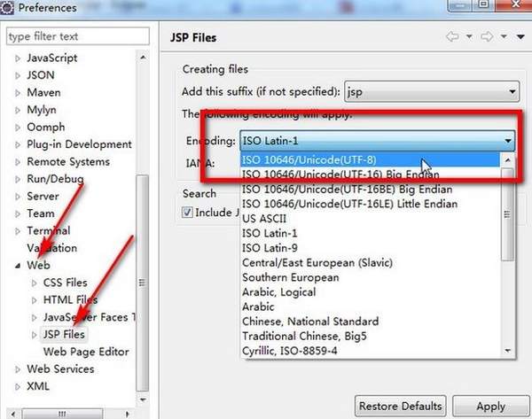This screenshot has height=419, width=532.
Task: Choose UTF-16LE Little Endian encoding
Action: (350, 204)
